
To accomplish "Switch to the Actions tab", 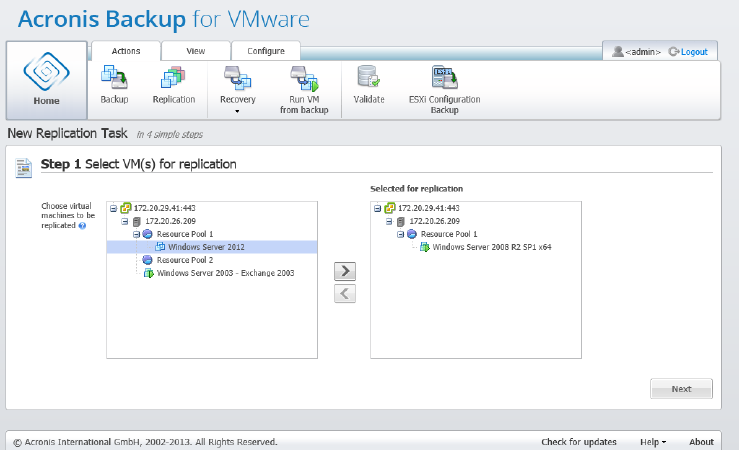I will (x=126, y=51).
